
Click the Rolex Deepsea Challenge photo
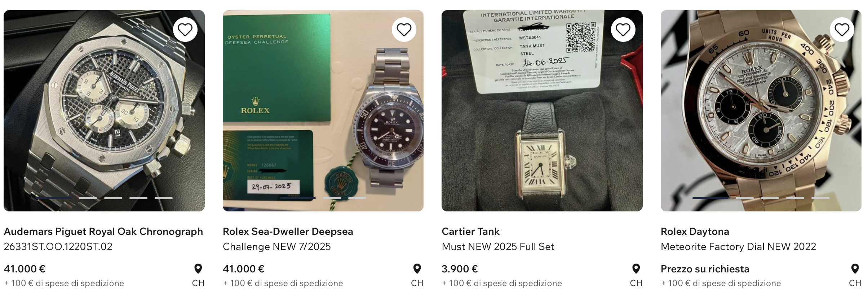(x=323, y=110)
